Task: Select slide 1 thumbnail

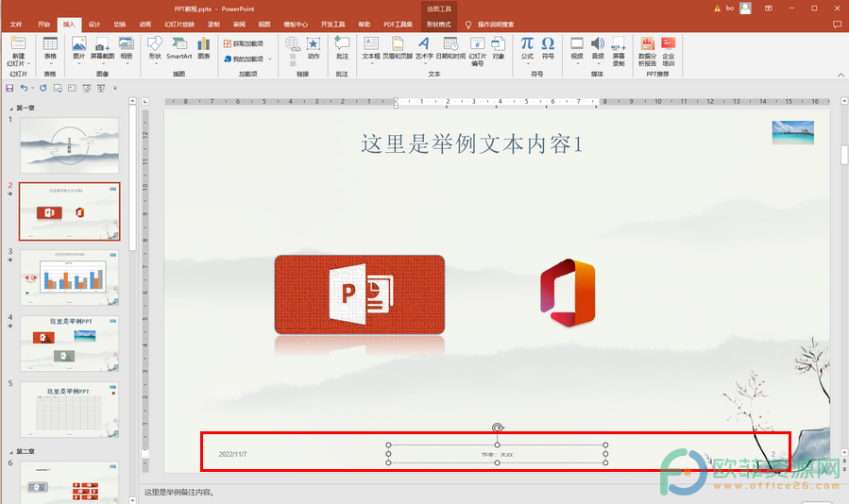Action: pyautogui.click(x=69, y=145)
